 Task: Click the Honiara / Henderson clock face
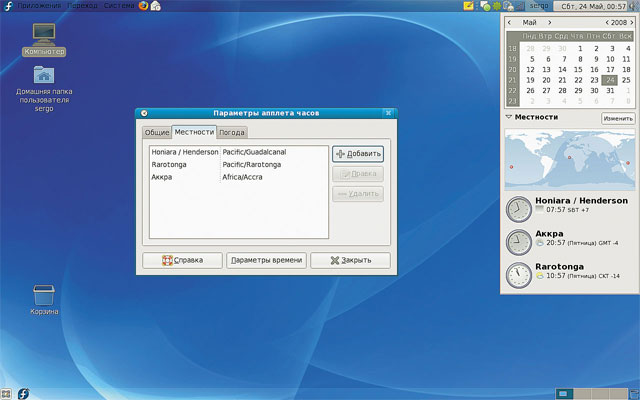pos(518,209)
